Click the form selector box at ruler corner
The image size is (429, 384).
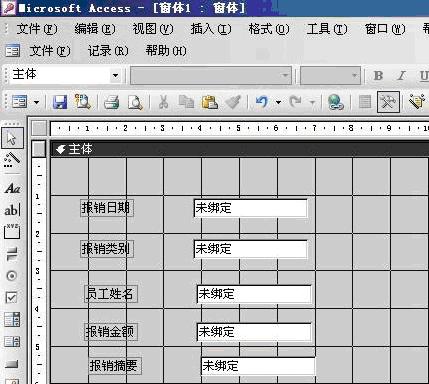tap(39, 128)
